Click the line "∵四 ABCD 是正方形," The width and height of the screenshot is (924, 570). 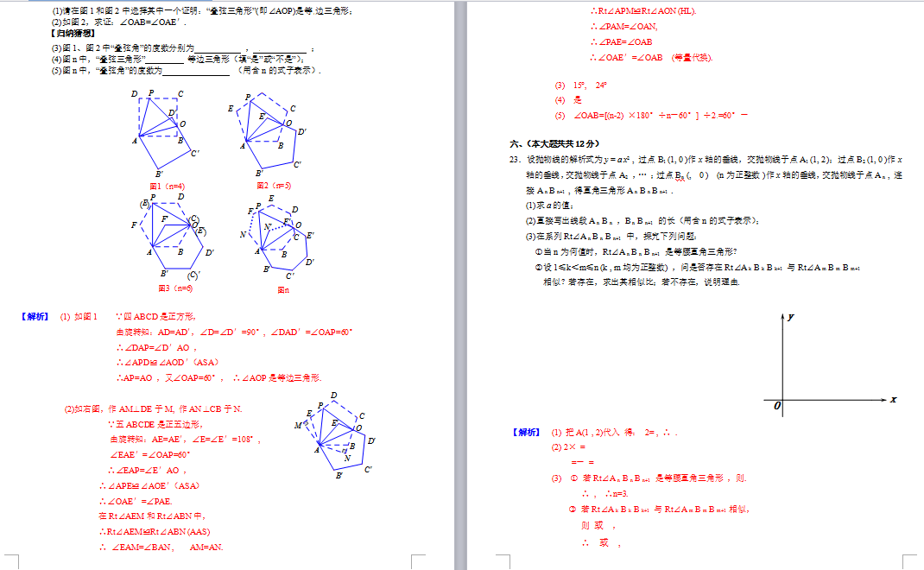pos(155,317)
